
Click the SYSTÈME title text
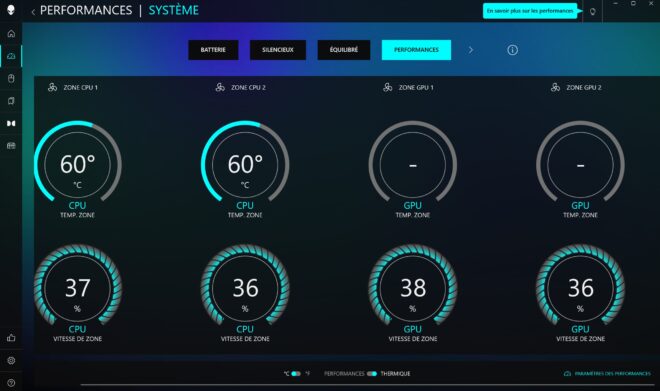click(173, 11)
